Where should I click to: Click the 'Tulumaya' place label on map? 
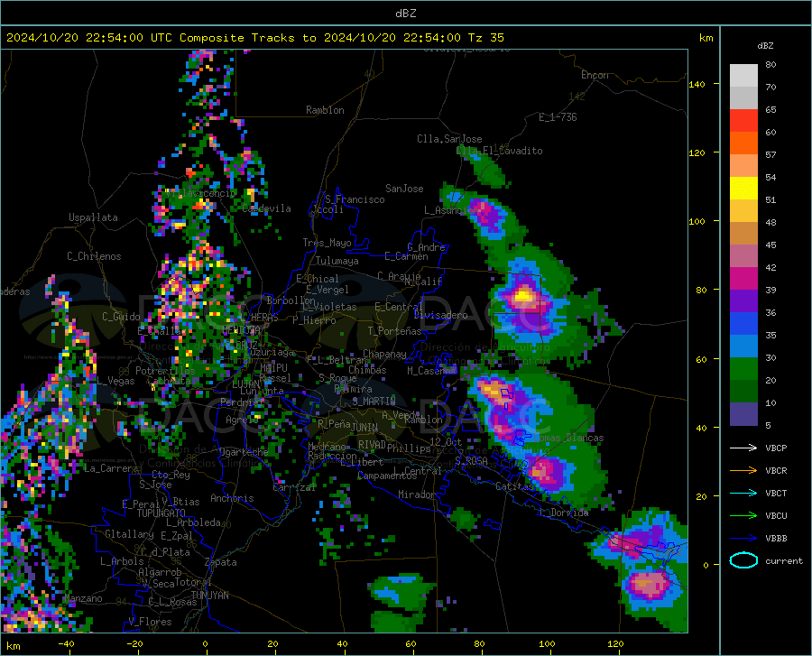(337, 261)
